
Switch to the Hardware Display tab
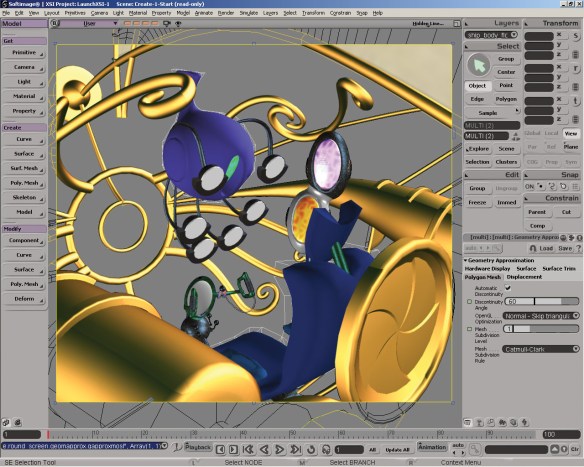[487, 269]
